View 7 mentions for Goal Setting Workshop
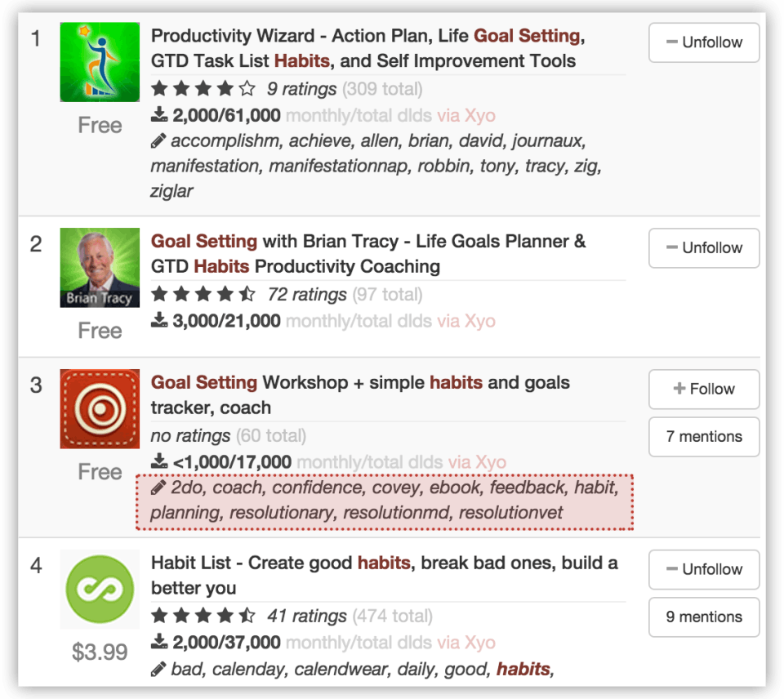Screen dimensions: 784x699 [704, 437]
